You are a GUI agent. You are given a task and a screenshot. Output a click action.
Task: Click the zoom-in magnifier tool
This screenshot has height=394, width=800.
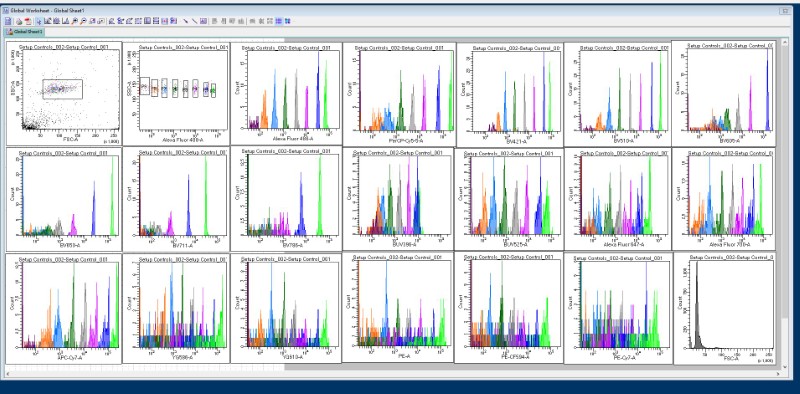pos(74,21)
